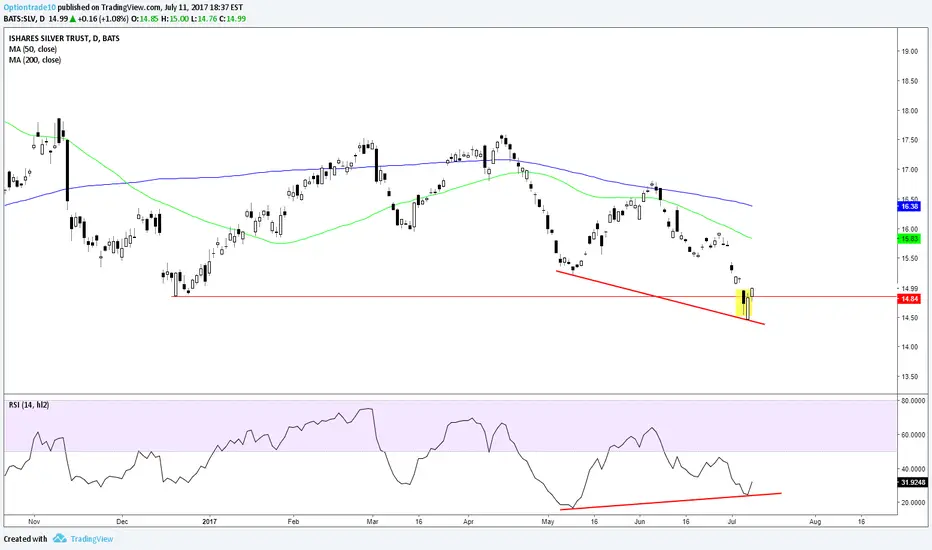Click the 40.0000 RSI axis label
932x550 pixels.
914,469
